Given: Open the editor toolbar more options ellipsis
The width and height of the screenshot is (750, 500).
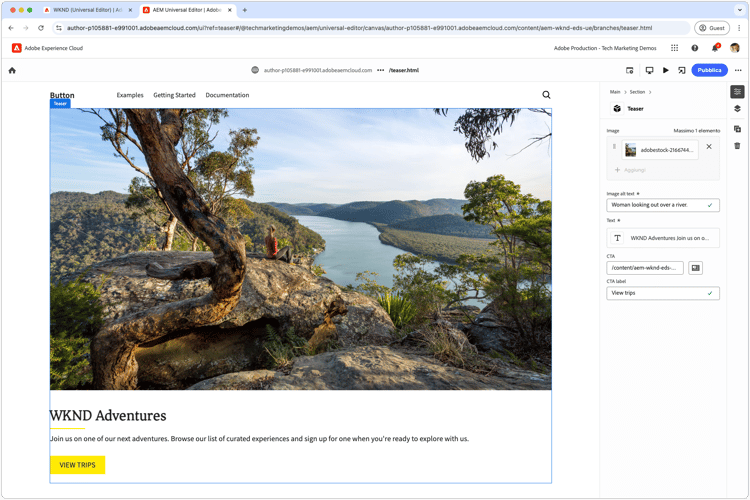Looking at the screenshot, I should (x=738, y=70).
